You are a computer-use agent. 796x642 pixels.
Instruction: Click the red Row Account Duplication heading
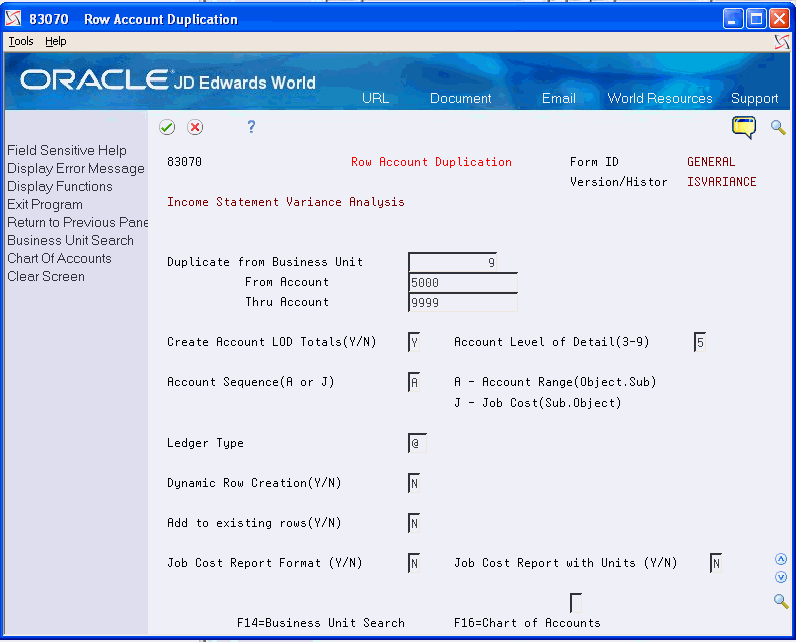(x=431, y=162)
